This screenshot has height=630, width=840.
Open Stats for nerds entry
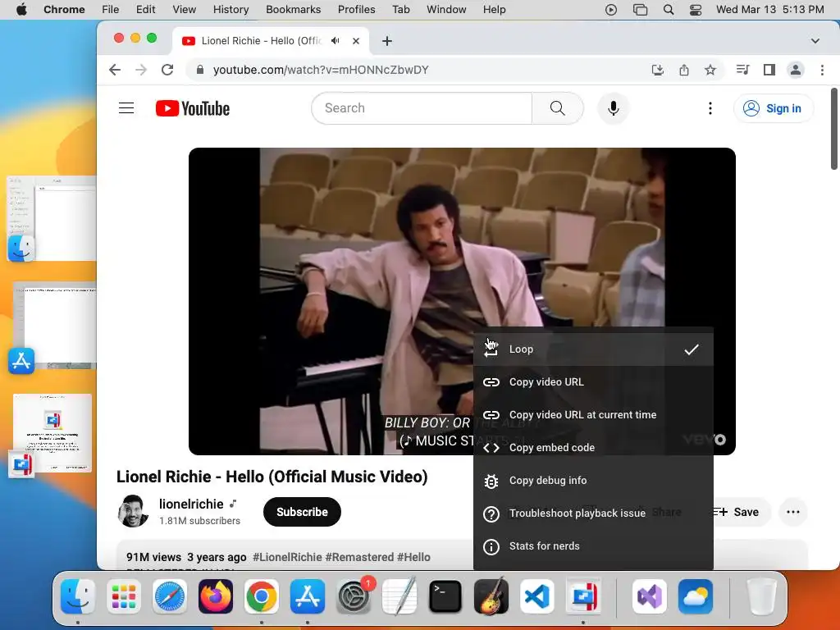tap(593, 546)
